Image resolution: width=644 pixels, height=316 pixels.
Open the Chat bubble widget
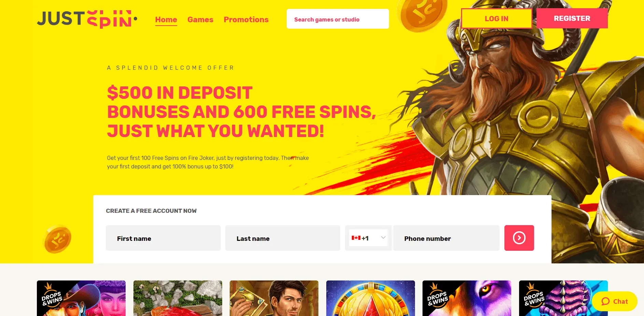[x=615, y=301]
